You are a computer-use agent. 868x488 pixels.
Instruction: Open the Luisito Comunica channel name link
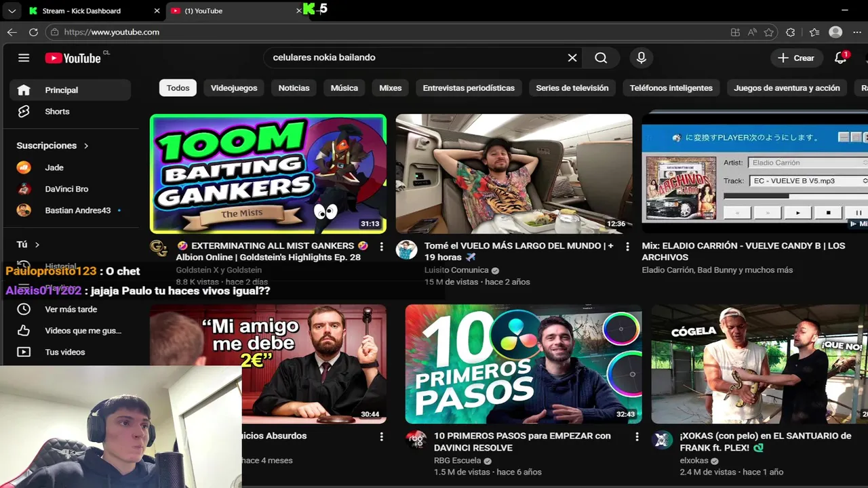(456, 270)
